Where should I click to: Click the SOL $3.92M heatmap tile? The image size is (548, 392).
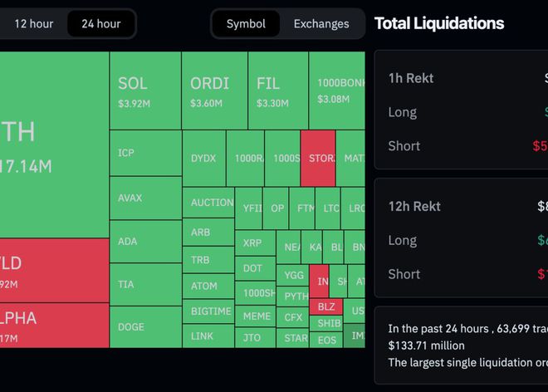pyautogui.click(x=145, y=91)
